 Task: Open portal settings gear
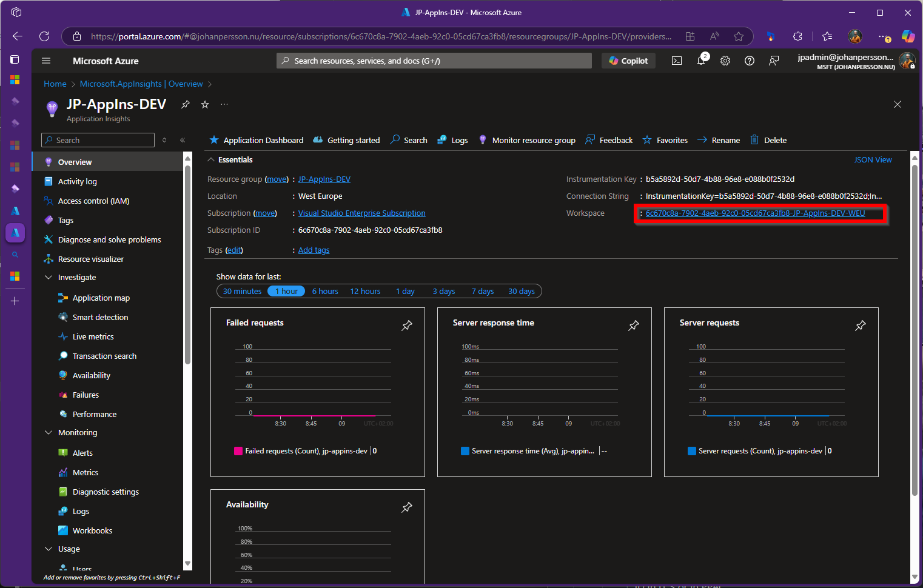pos(725,61)
